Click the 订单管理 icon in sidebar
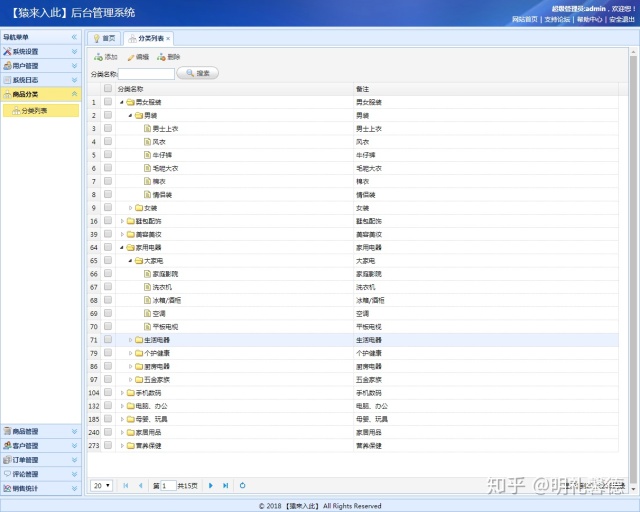Viewport: 640px width, 512px height. click(x=7, y=460)
